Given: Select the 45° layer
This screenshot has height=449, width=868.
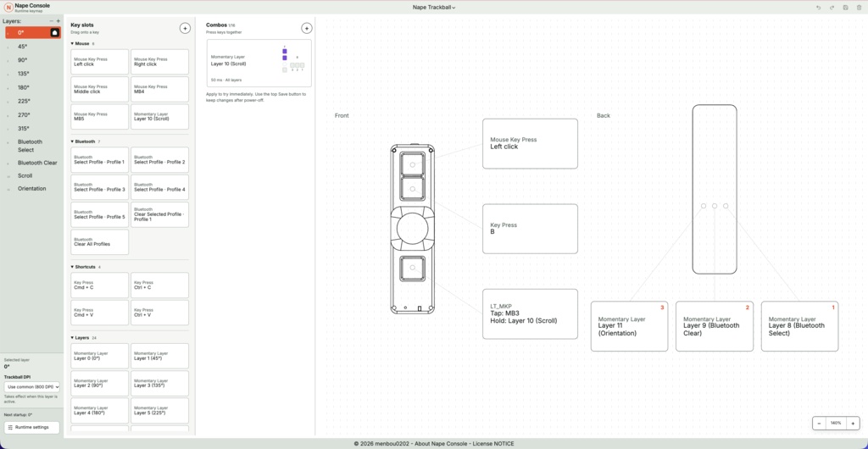Looking at the screenshot, I should (x=31, y=47).
